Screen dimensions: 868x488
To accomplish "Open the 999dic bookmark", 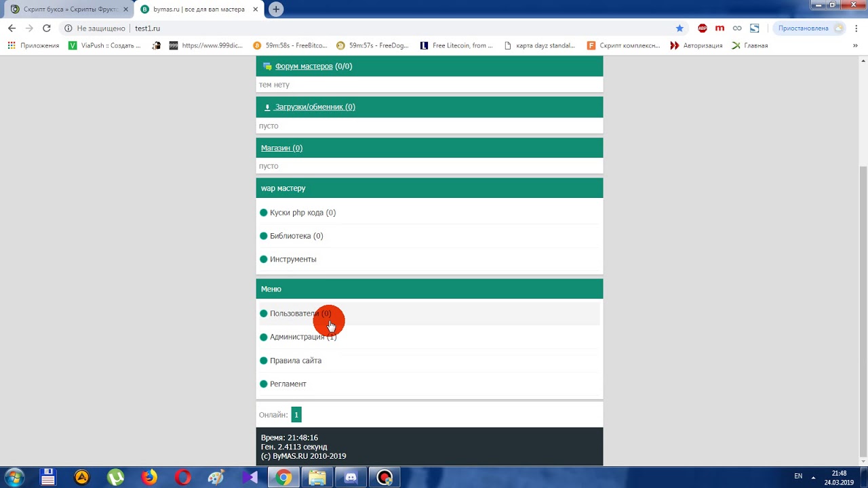I will [205, 45].
